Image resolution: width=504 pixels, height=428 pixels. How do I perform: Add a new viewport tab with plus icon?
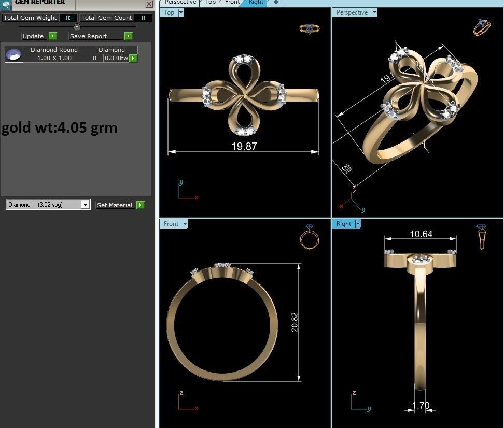tap(276, 2)
